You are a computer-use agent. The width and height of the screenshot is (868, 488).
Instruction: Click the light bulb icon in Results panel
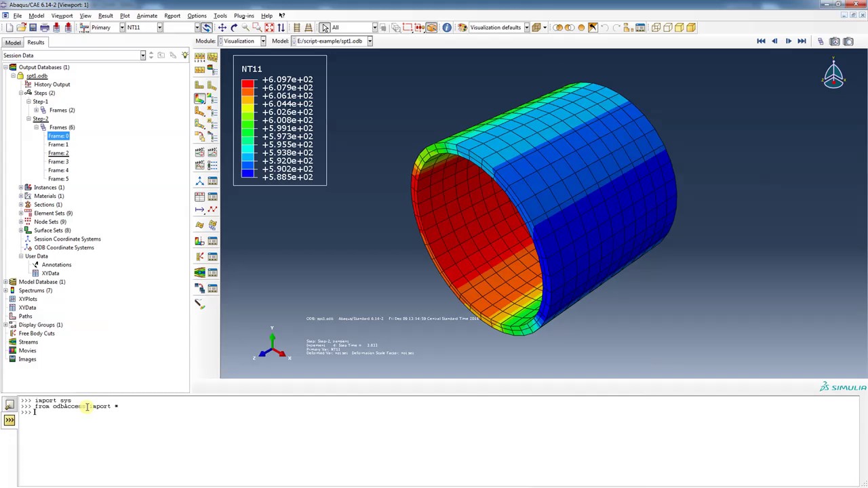click(x=184, y=55)
